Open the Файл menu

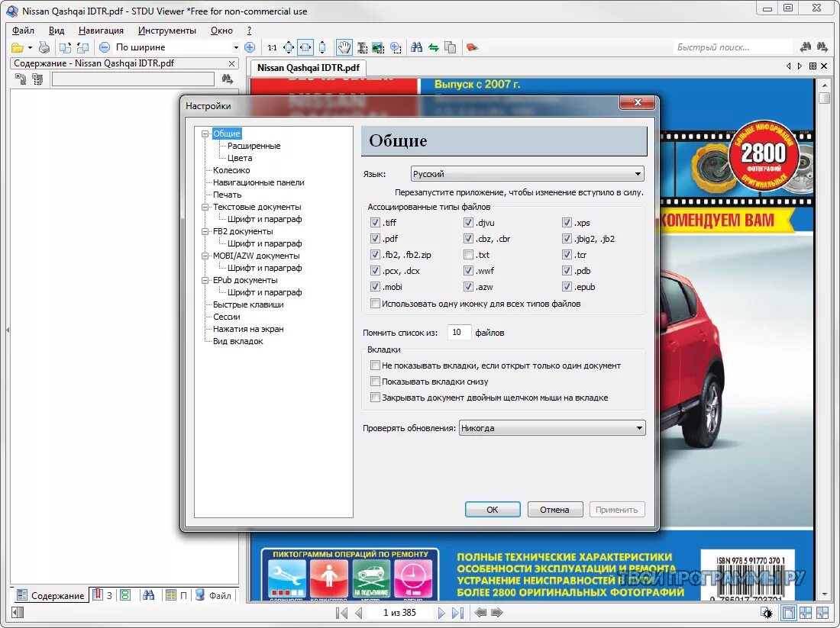coord(23,31)
